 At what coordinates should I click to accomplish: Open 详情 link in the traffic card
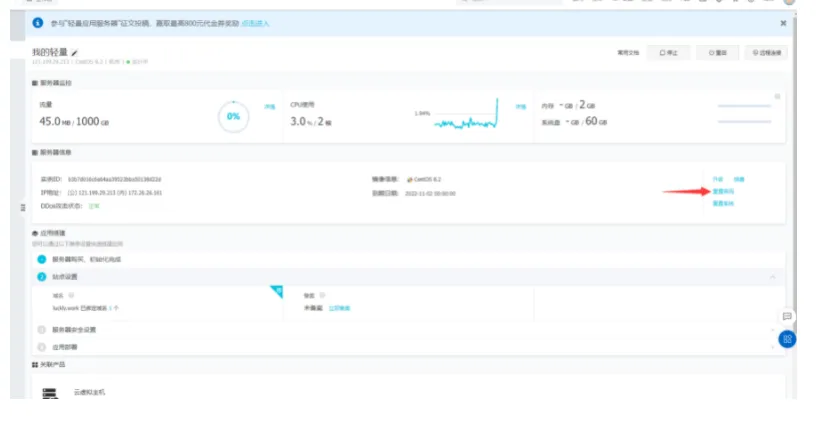click(x=270, y=107)
